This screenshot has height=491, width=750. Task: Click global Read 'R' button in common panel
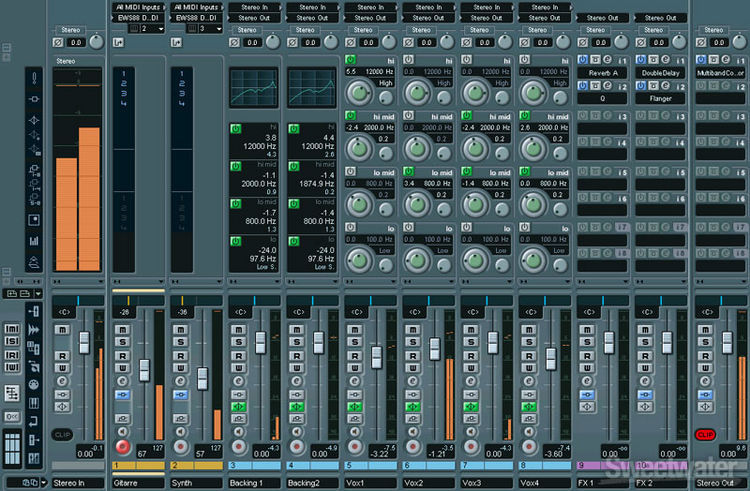[x=12, y=355]
